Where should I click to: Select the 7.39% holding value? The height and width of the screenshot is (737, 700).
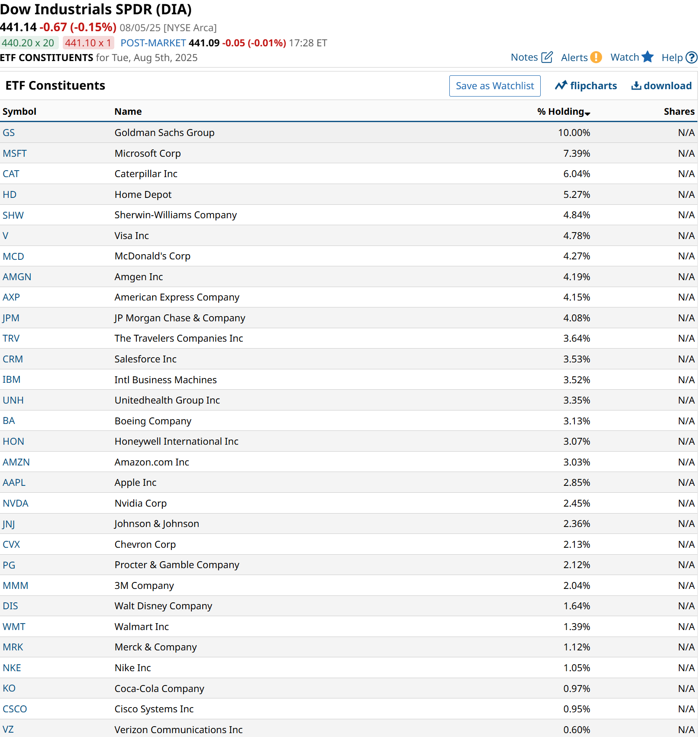point(577,153)
